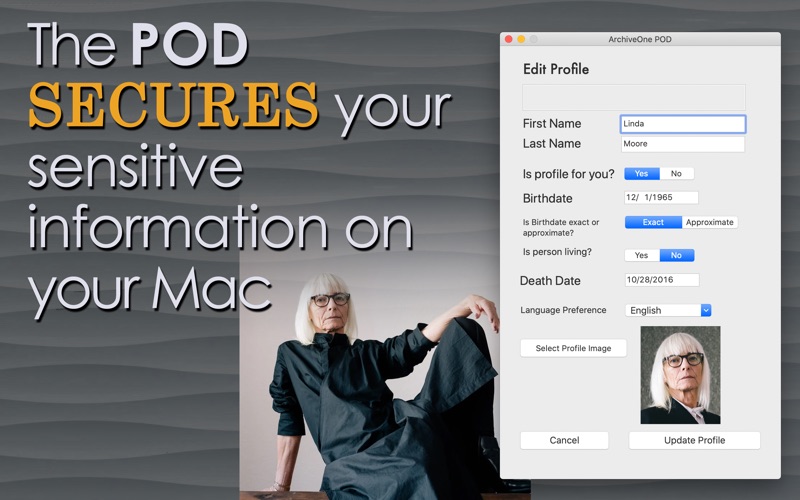
Task: Minimize the ArchiveOne POD window
Action: click(521, 39)
